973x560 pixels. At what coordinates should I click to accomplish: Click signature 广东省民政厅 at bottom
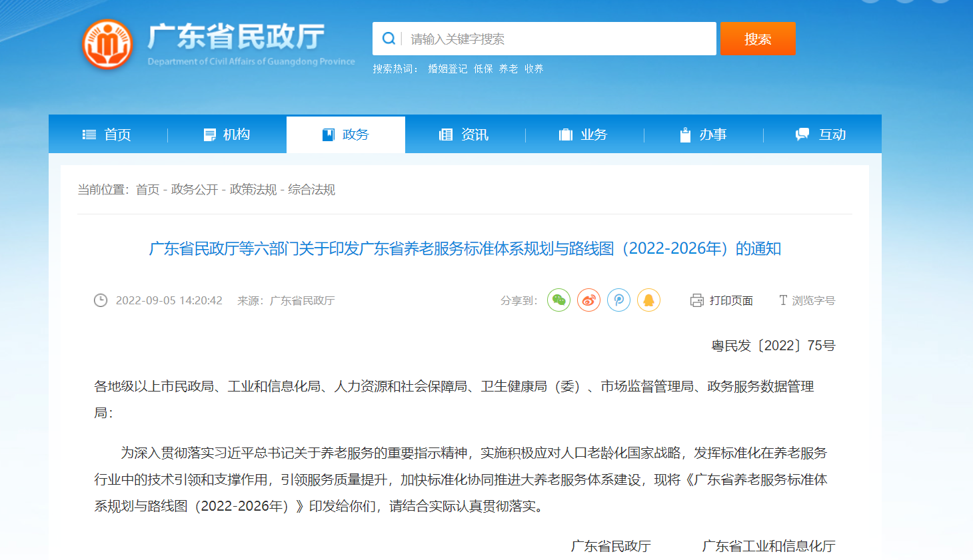coord(610,546)
